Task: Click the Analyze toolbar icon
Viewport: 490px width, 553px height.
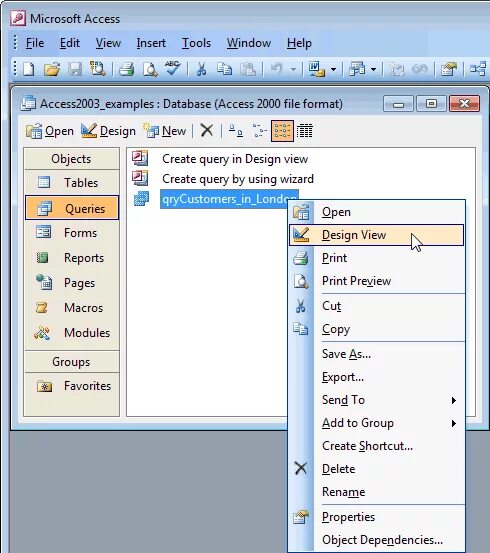Action: point(357,69)
